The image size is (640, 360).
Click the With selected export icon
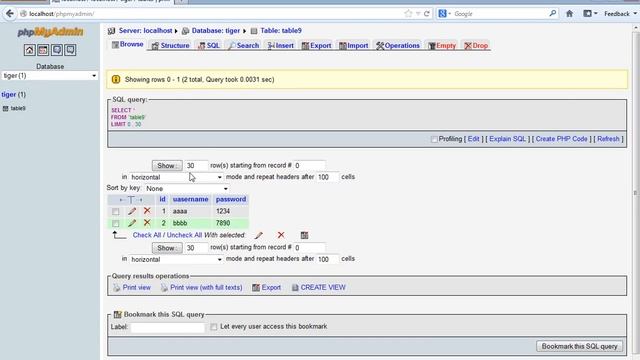[304, 235]
